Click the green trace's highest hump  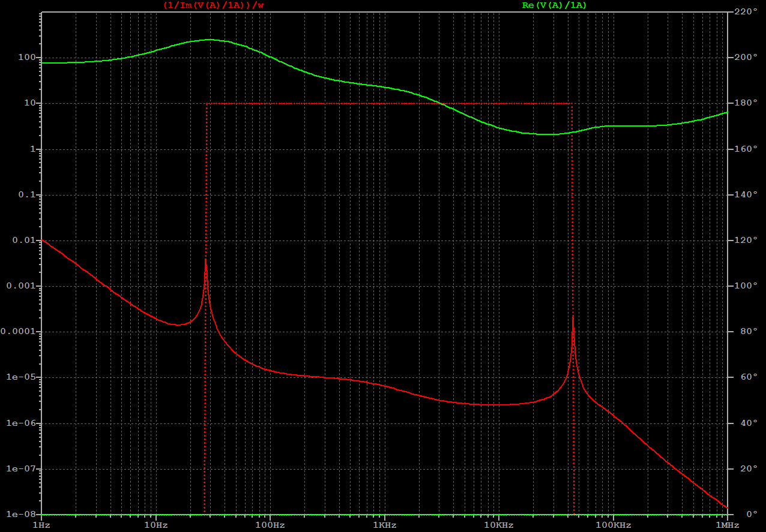point(209,40)
